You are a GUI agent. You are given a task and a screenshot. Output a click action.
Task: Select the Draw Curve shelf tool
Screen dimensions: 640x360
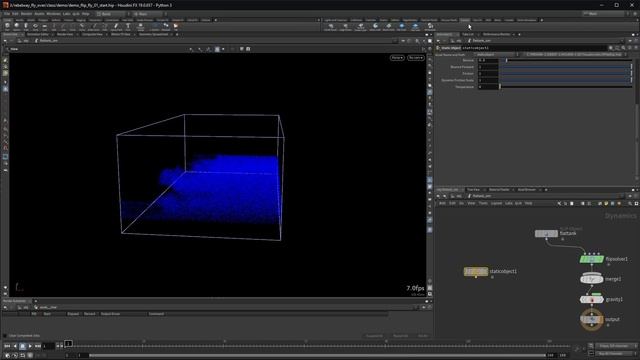pyautogui.click(x=94, y=27)
